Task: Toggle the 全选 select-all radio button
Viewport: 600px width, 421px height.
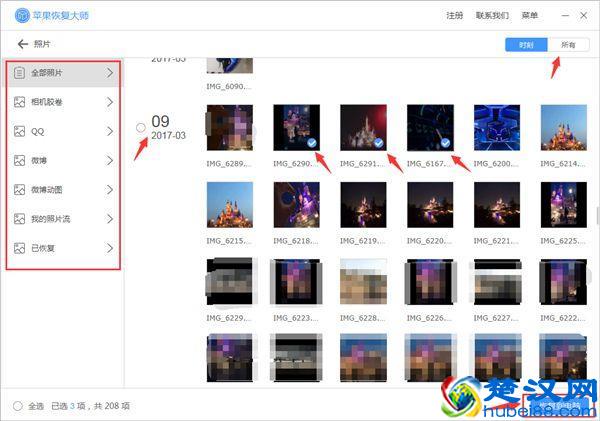Action: 18,406
